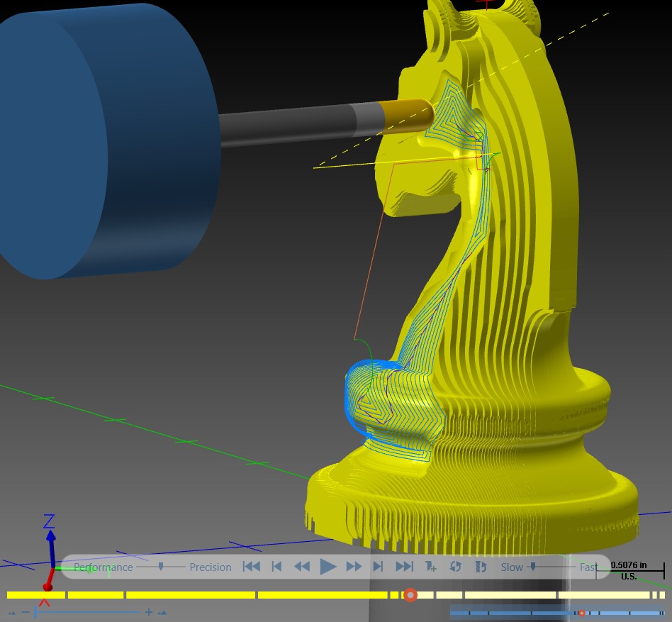The height and width of the screenshot is (622, 672).
Task: Jump to the simulation start
Action: tap(252, 567)
